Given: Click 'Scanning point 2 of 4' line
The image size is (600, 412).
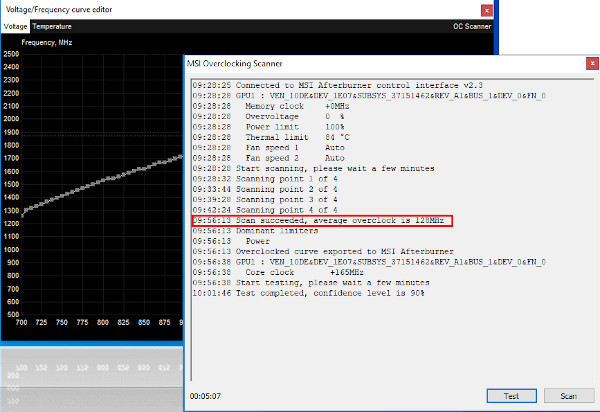Looking at the screenshot, I should (x=265, y=189).
